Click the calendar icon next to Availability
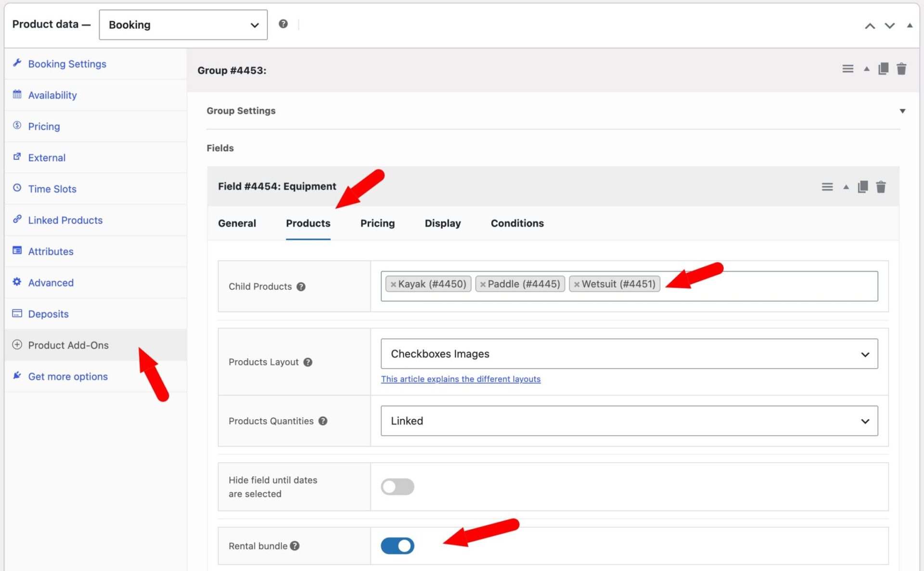924x571 pixels. pos(17,94)
